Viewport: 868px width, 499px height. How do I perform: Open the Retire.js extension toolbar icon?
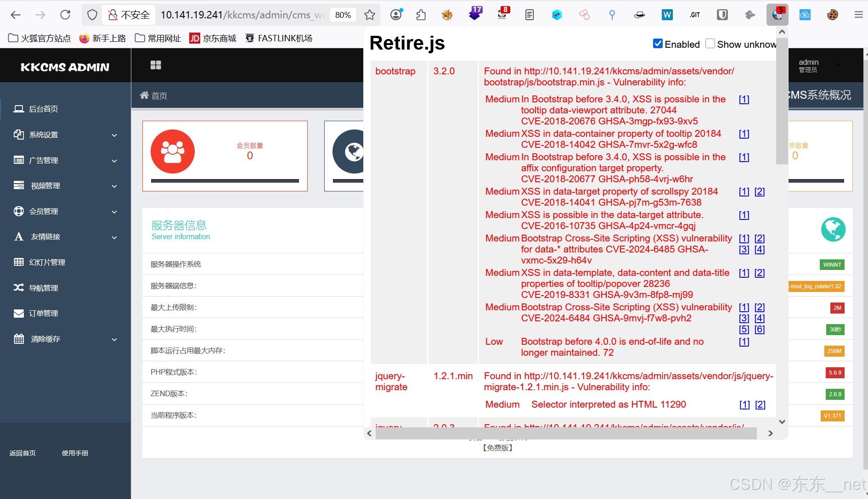778,15
